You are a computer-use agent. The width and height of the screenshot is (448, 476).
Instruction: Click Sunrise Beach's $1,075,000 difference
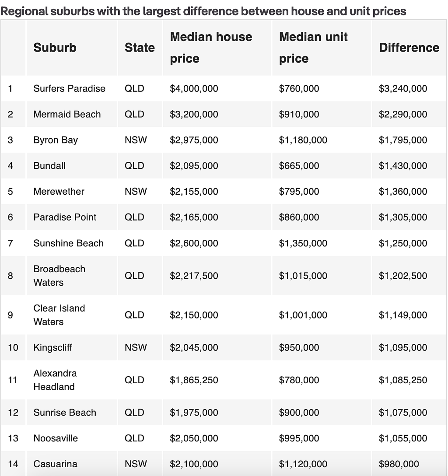point(403,413)
